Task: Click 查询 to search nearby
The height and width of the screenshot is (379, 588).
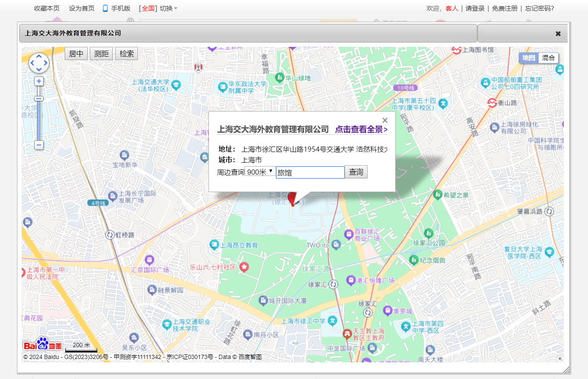Action: (x=356, y=172)
